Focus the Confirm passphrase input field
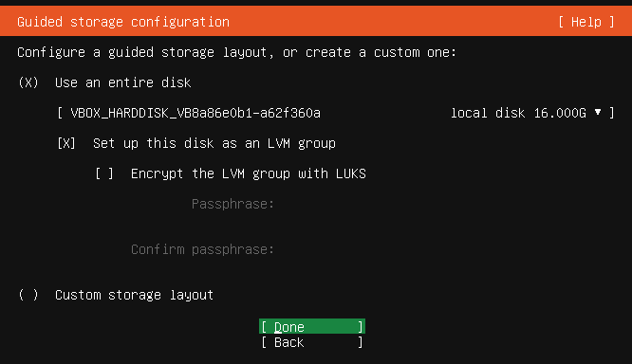The image size is (632, 364). click(443, 249)
